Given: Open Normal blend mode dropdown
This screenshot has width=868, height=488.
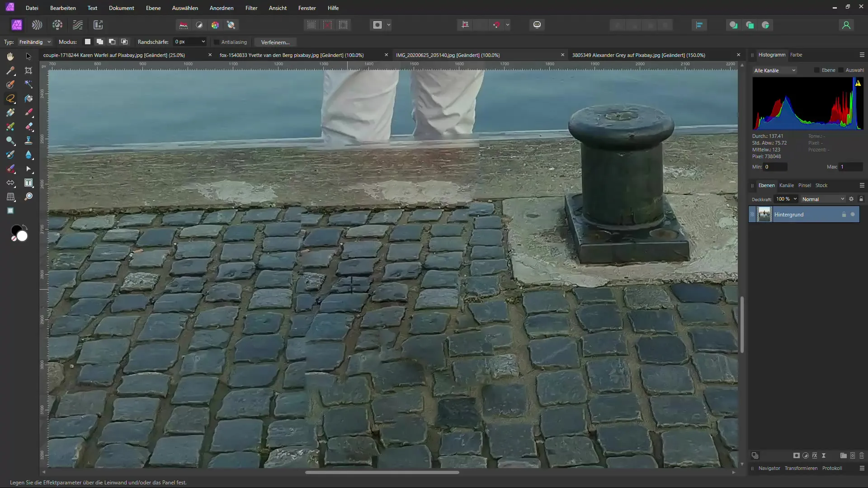Looking at the screenshot, I should pyautogui.click(x=823, y=199).
